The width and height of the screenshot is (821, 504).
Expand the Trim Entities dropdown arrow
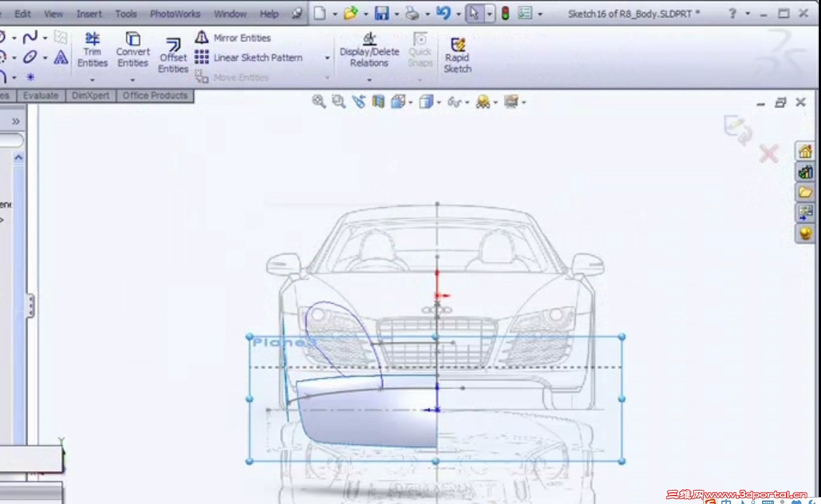(x=92, y=80)
